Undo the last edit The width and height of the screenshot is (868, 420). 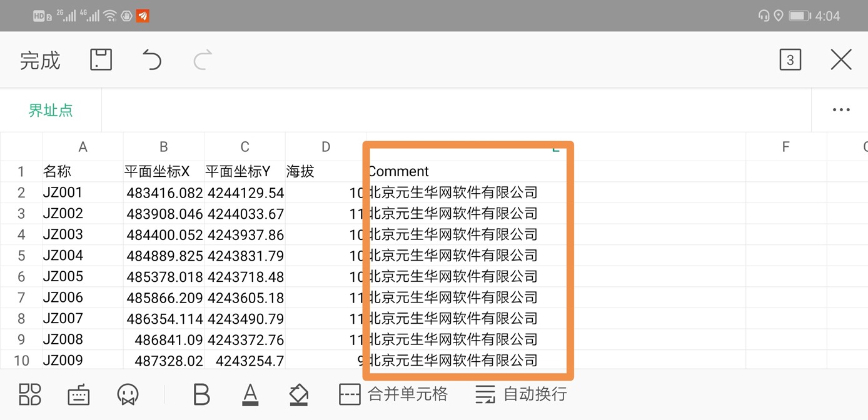point(151,60)
